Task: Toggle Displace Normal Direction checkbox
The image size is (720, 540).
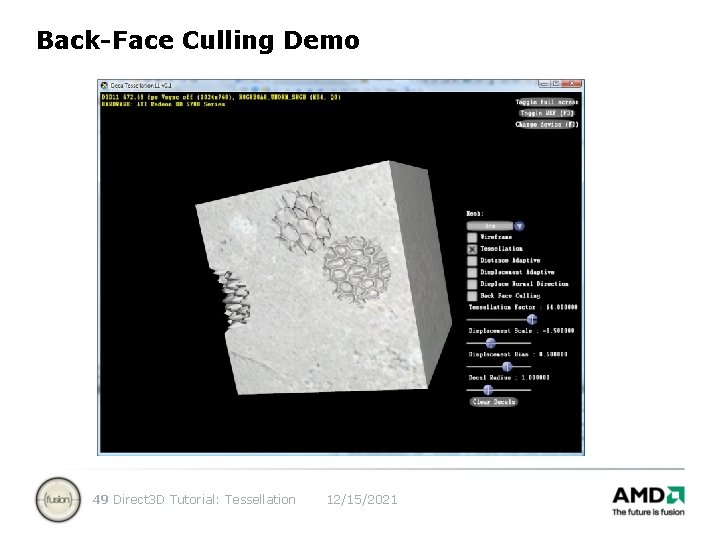Action: click(472, 284)
